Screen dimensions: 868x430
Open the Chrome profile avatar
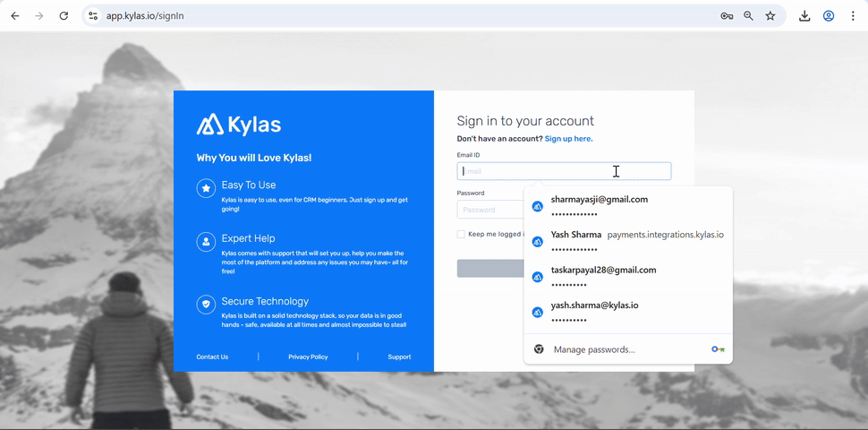tap(828, 16)
